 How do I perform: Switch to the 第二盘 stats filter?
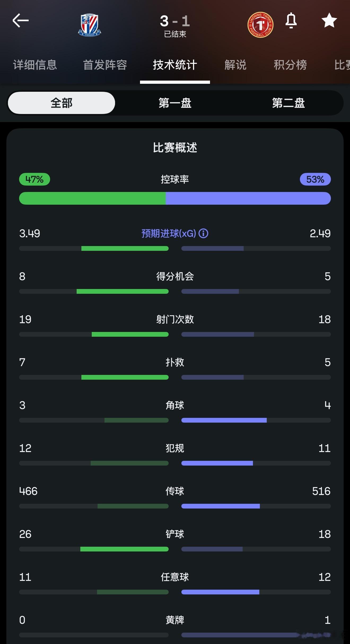(288, 103)
